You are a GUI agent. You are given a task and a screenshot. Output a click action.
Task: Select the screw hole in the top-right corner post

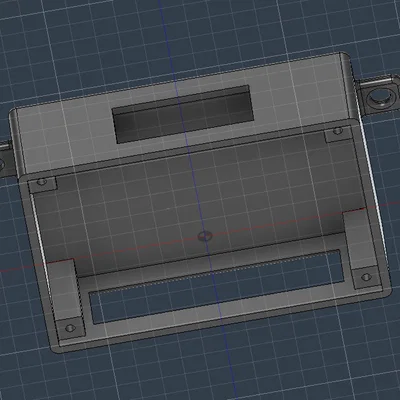[338, 130]
